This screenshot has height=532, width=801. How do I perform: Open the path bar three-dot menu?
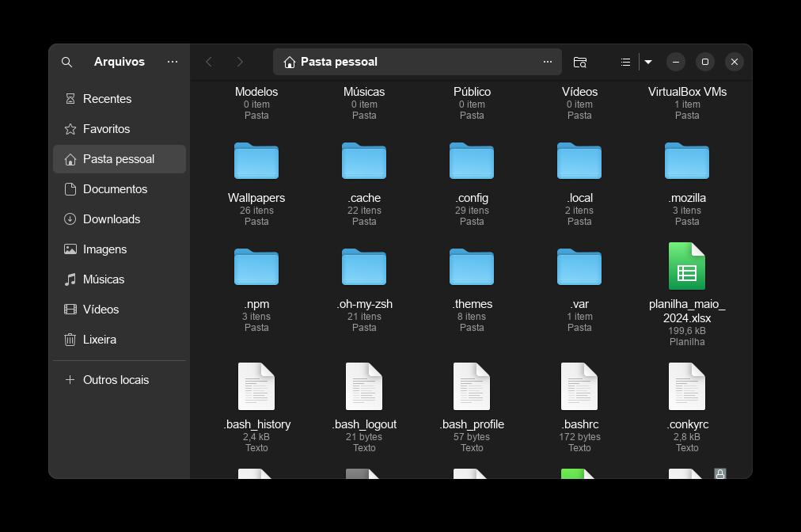click(547, 62)
